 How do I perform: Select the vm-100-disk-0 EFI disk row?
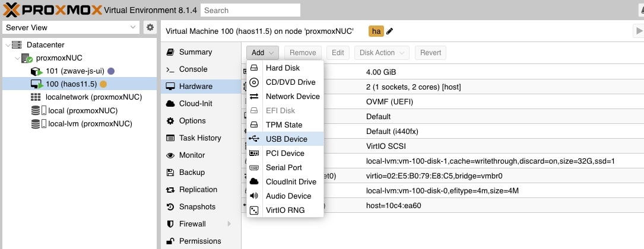tap(443, 191)
